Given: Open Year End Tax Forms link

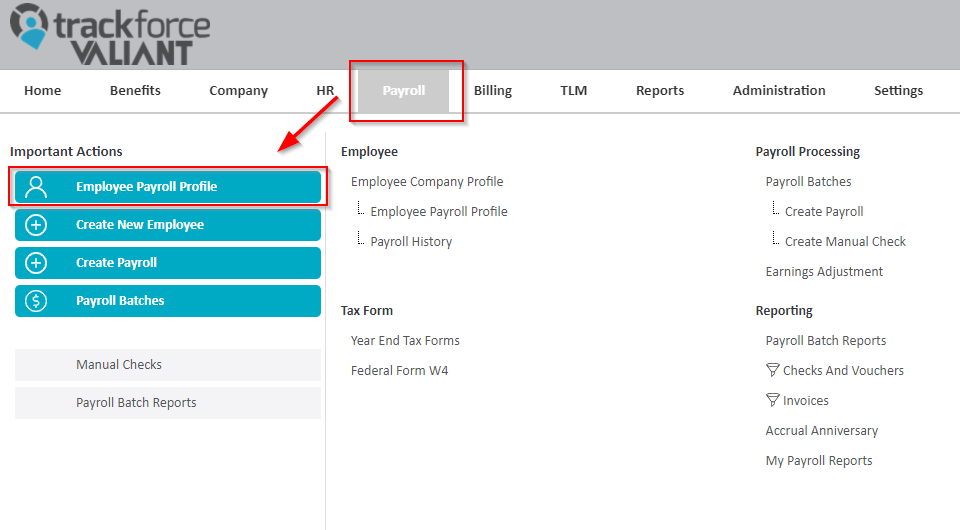Looking at the screenshot, I should [x=405, y=341].
